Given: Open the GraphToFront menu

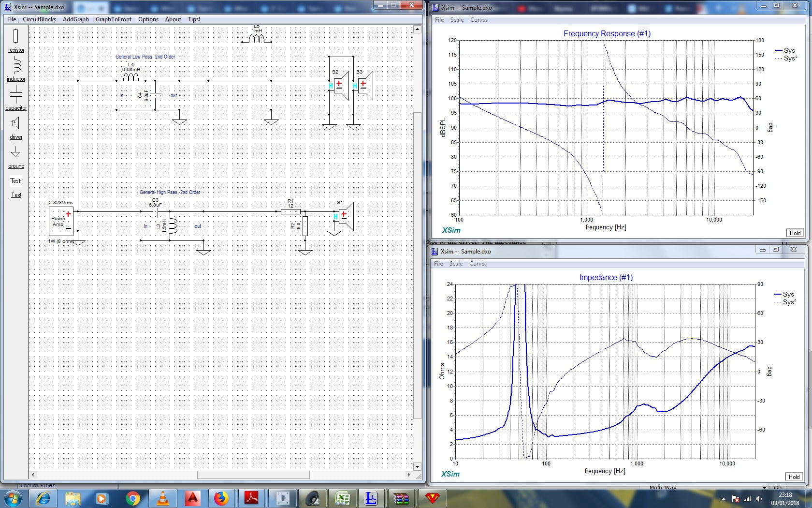Looking at the screenshot, I should tap(114, 19).
